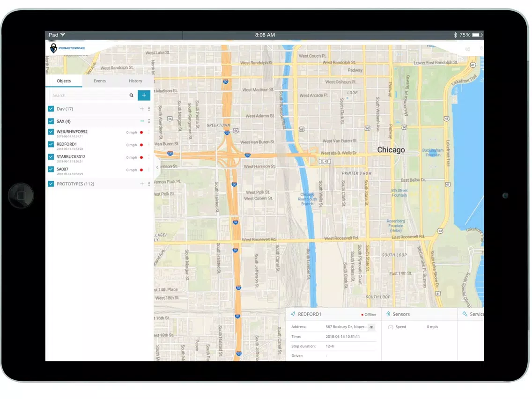Viewport: 532px width, 399px height.
Task: Uncheck the STARBUCKS012 checkbox
Action: (x=51, y=157)
